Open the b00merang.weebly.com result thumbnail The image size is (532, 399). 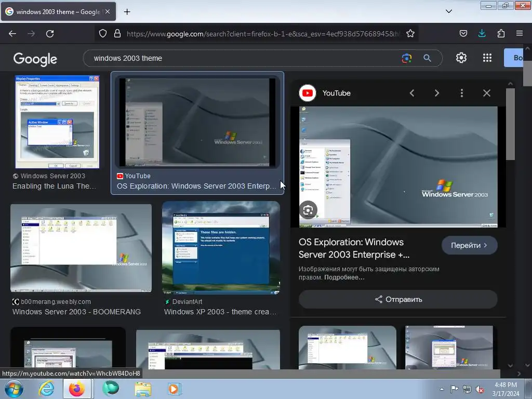(81, 248)
